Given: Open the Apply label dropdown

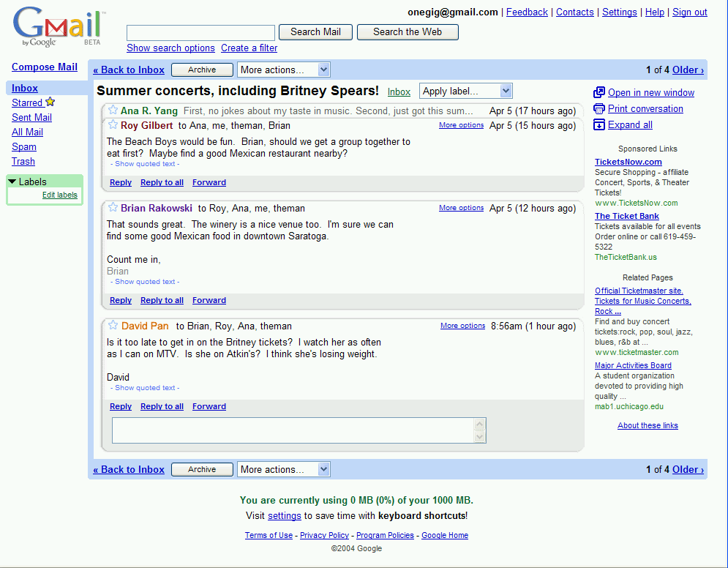Looking at the screenshot, I should 466,91.
